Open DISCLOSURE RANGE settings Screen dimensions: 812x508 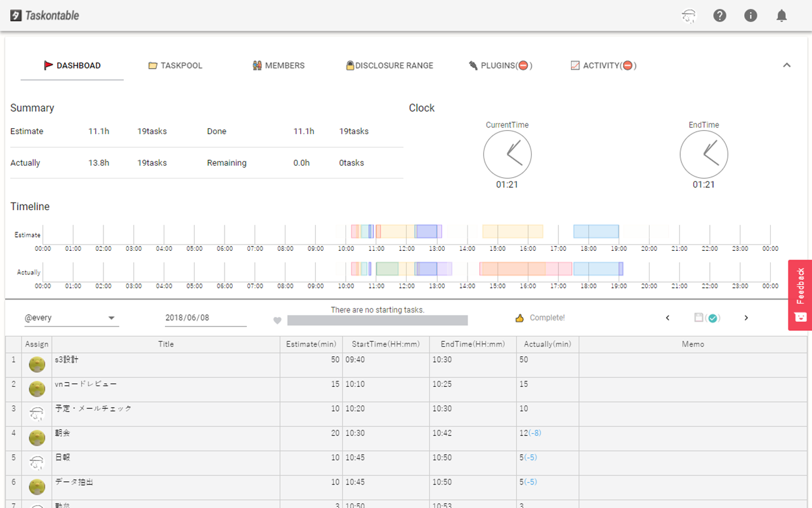tap(389, 65)
